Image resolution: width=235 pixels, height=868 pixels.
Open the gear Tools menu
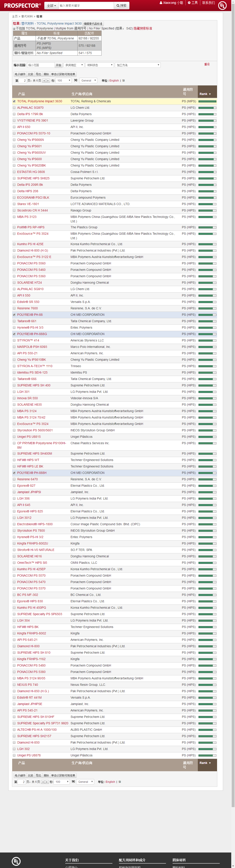point(193,3)
